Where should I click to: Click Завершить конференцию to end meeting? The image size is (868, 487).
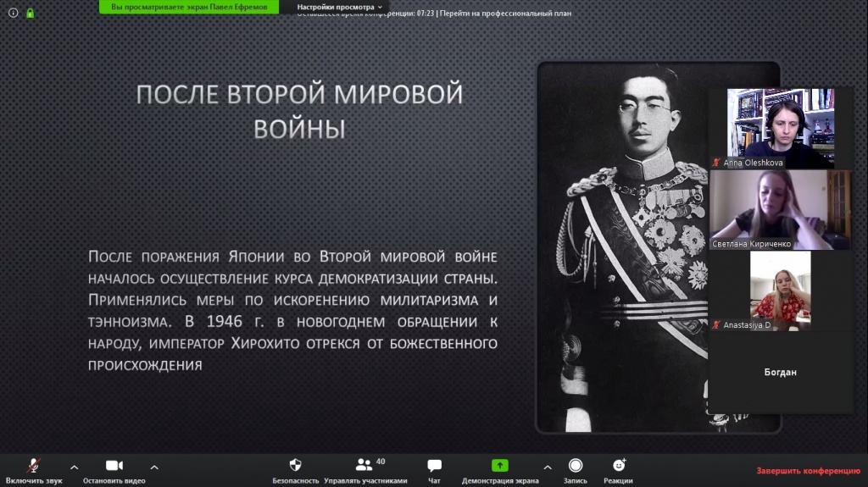(x=808, y=471)
